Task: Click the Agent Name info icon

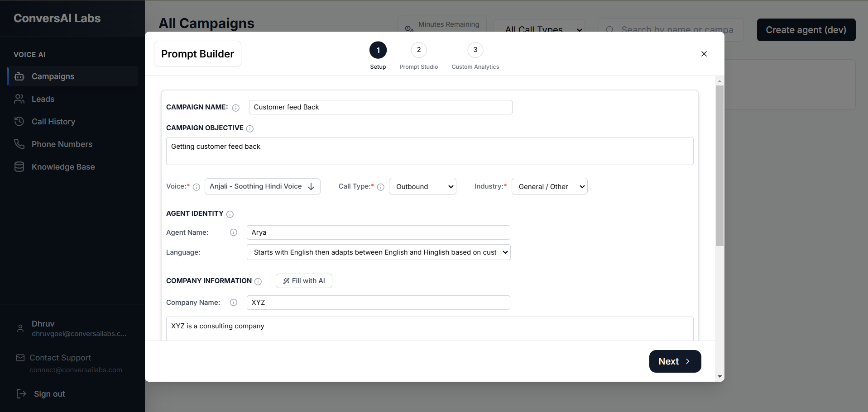Action: click(x=234, y=232)
